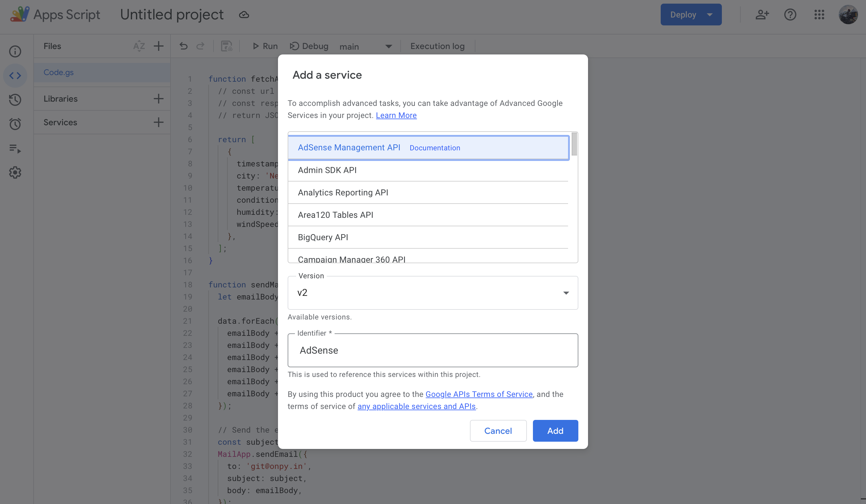Open the Project history icon in sidebar
866x504 pixels.
15,100
